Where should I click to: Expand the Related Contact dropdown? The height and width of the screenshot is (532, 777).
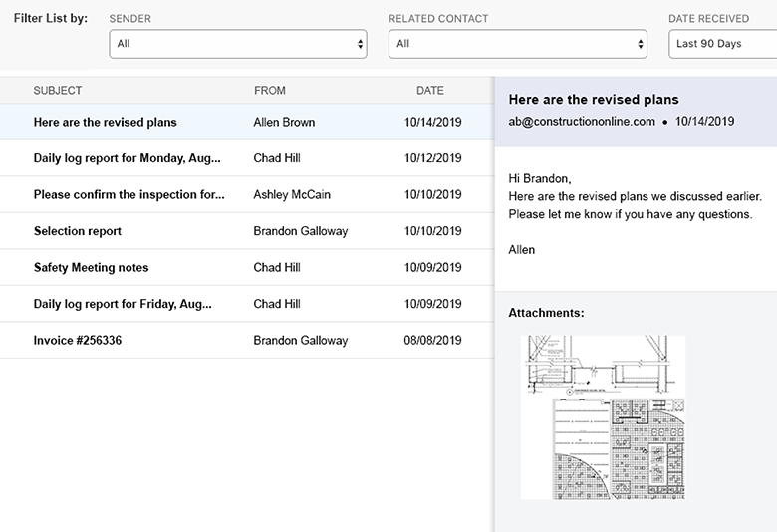pyautogui.click(x=517, y=44)
